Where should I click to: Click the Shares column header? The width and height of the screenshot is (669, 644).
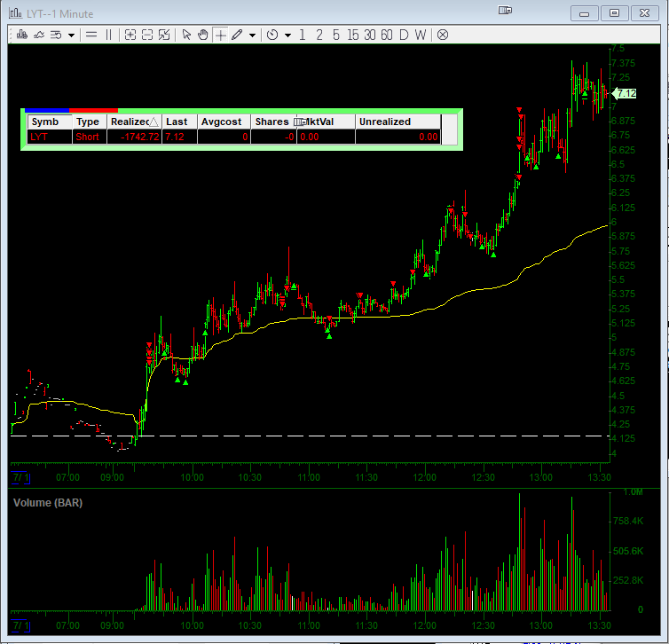(x=272, y=122)
